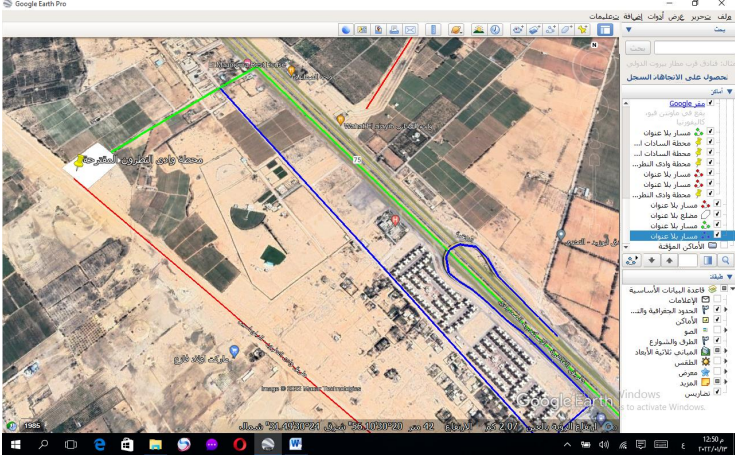Select the Add Path tool
This screenshot has width=735, height=455.
coord(551,30)
